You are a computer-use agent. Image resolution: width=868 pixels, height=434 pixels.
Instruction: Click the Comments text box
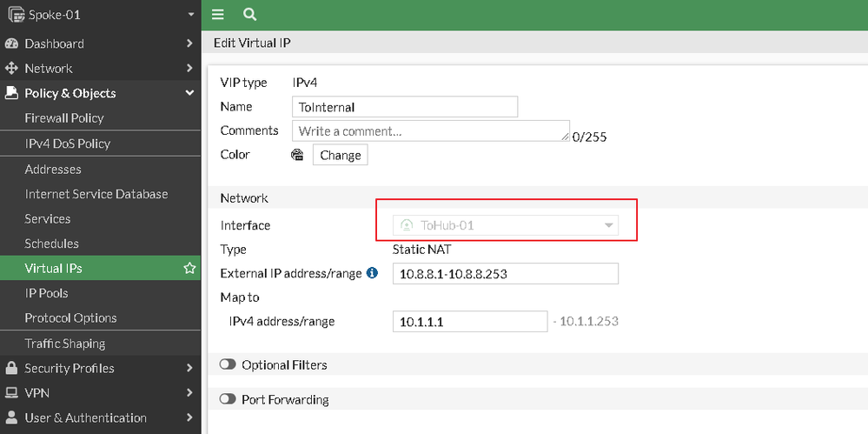point(430,131)
